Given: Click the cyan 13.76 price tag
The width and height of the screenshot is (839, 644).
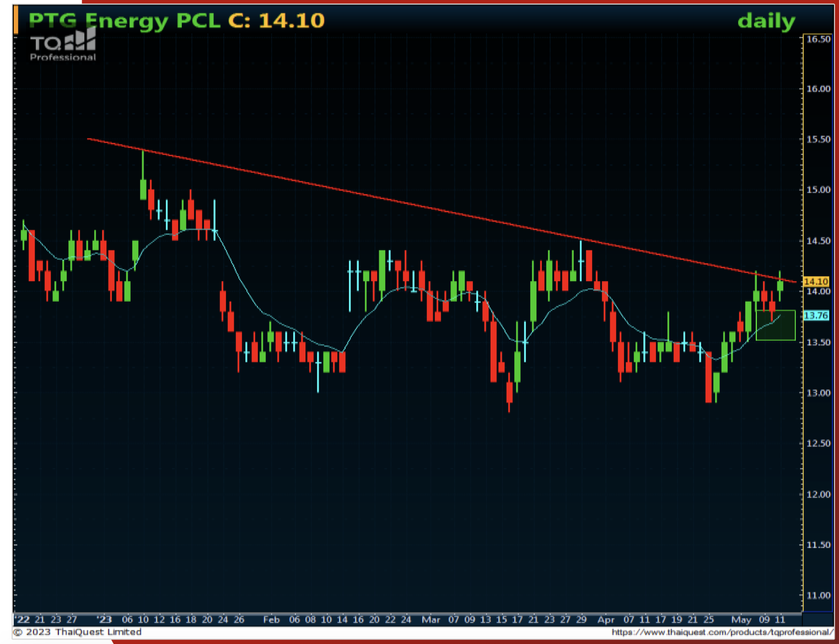Looking at the screenshot, I should [x=816, y=315].
